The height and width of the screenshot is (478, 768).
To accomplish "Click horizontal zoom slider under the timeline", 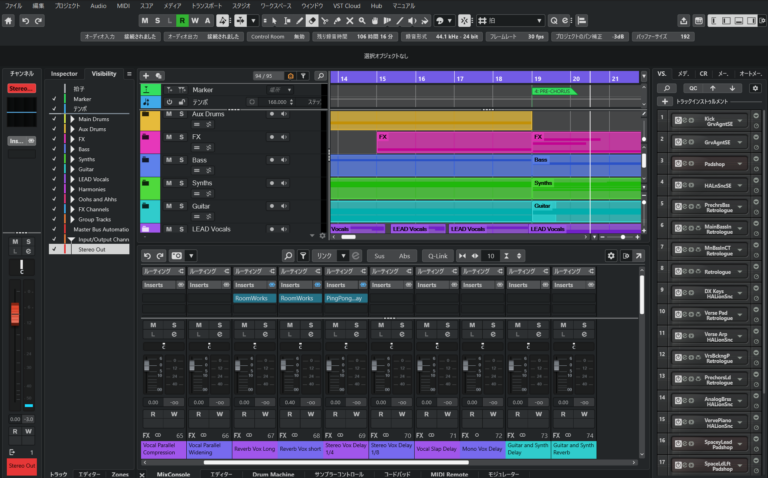I will pyautogui.click(x=623, y=237).
